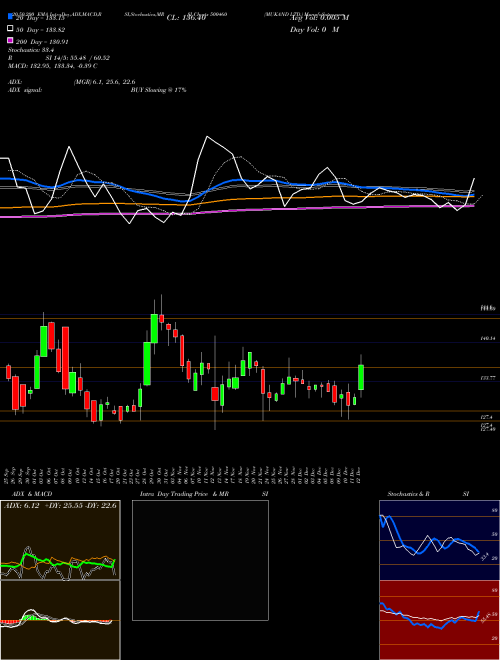Select the '20 Day - 133.13' legend text
The height and width of the screenshot is (660, 500).
tap(40, 18)
